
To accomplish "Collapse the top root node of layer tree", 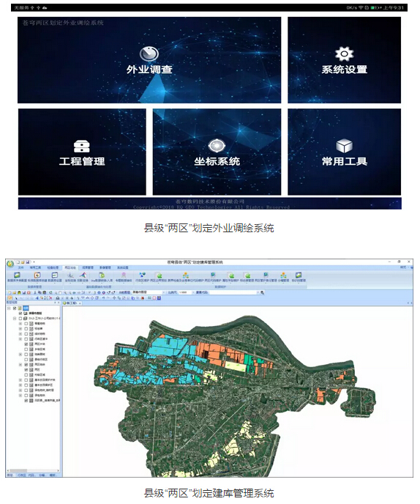I will pos(9,308).
